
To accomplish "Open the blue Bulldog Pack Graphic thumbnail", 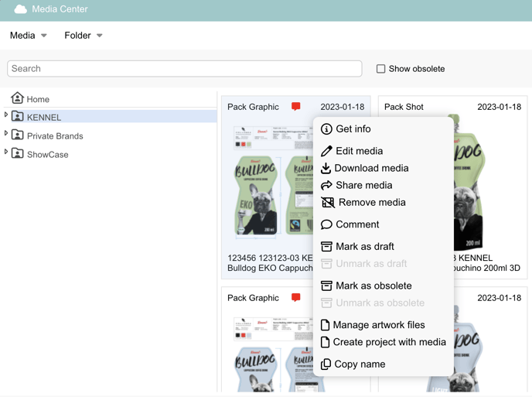I will click(x=271, y=353).
